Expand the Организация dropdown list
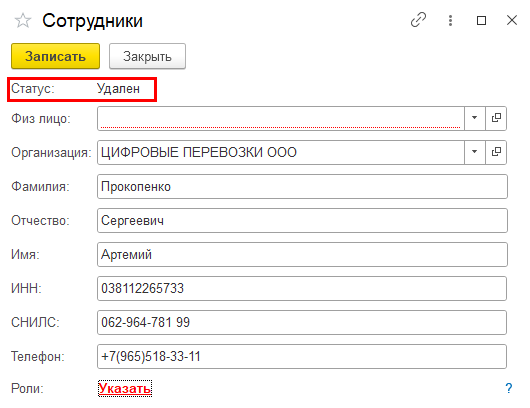Viewport: 530px width, 408px height. pyautogui.click(x=475, y=152)
